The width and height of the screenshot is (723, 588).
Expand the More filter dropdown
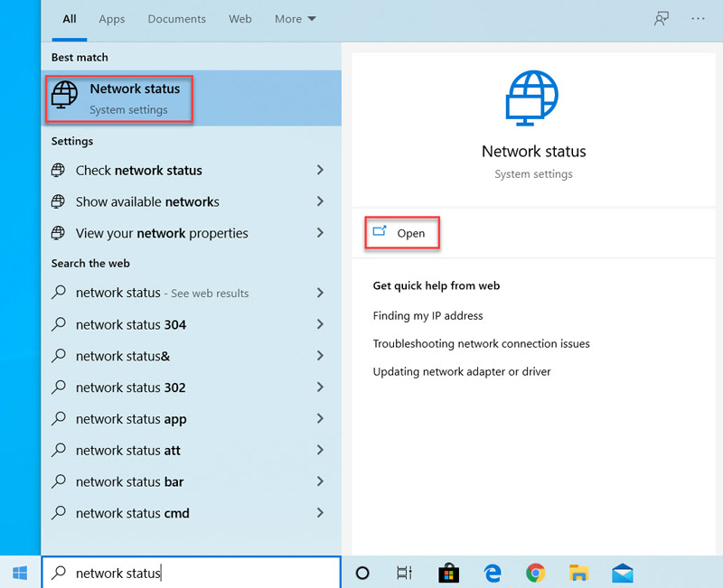click(296, 18)
